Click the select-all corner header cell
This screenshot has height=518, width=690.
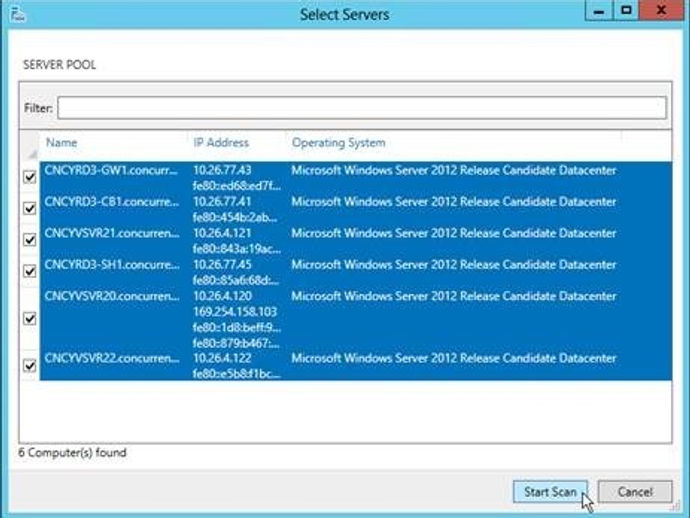(x=29, y=145)
